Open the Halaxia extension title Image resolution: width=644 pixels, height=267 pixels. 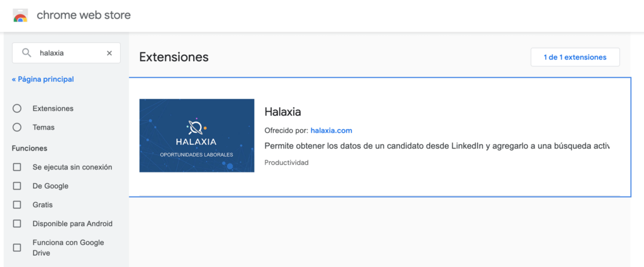pyautogui.click(x=282, y=111)
